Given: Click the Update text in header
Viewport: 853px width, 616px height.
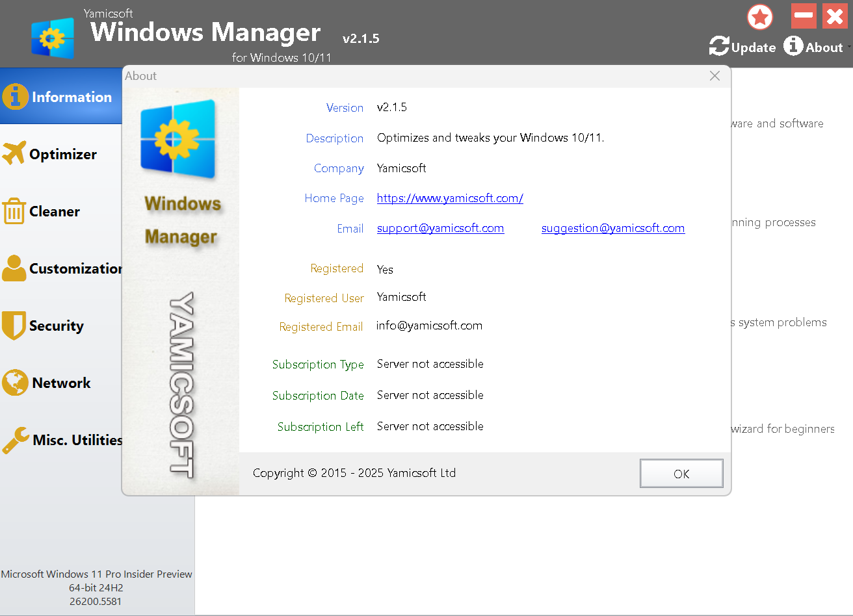Looking at the screenshot, I should point(754,47).
